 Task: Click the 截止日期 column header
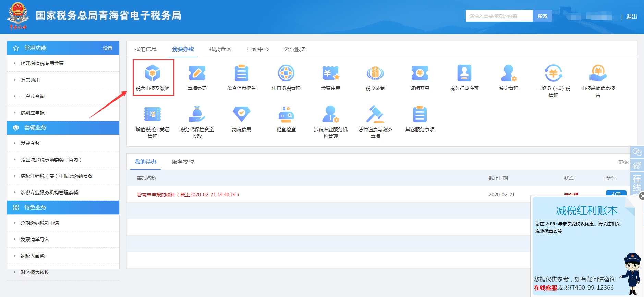(498, 178)
